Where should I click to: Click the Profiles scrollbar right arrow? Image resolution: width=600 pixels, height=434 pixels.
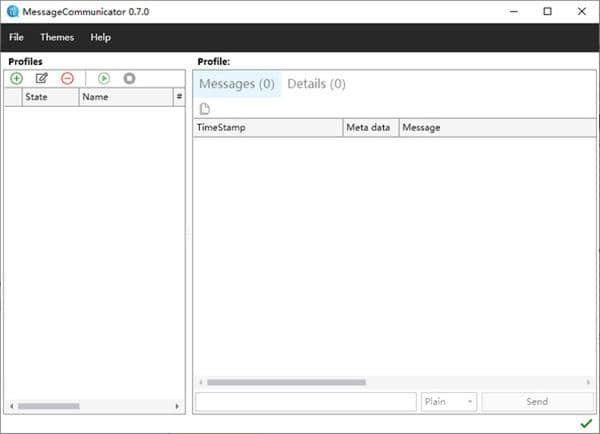(177, 406)
